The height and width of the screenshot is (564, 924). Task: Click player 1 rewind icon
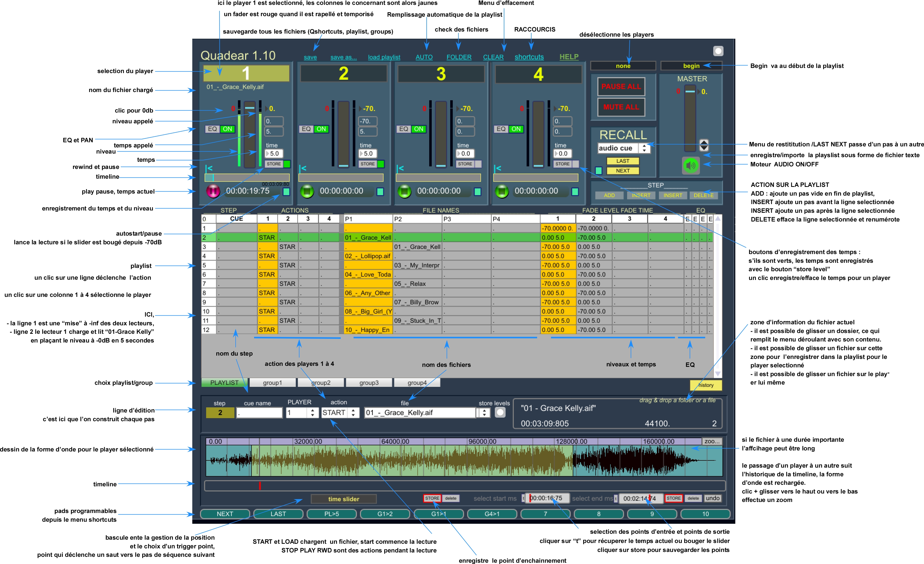[x=209, y=168]
